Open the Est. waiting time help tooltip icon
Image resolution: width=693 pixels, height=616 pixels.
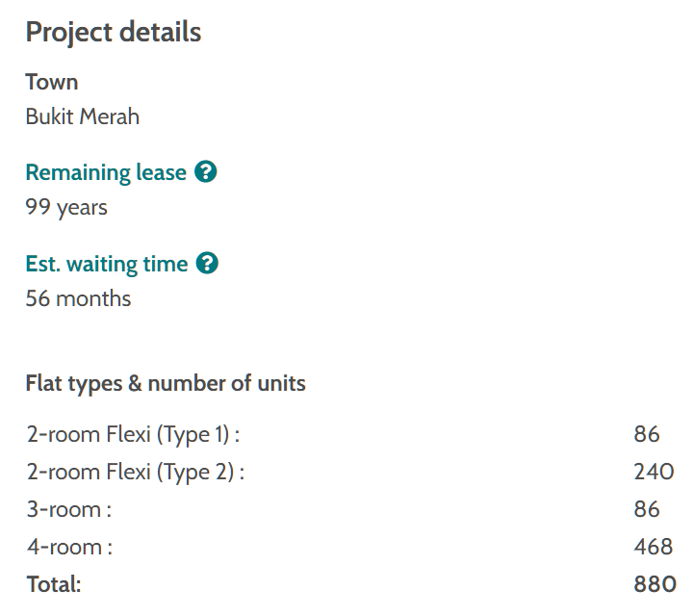pyautogui.click(x=207, y=264)
